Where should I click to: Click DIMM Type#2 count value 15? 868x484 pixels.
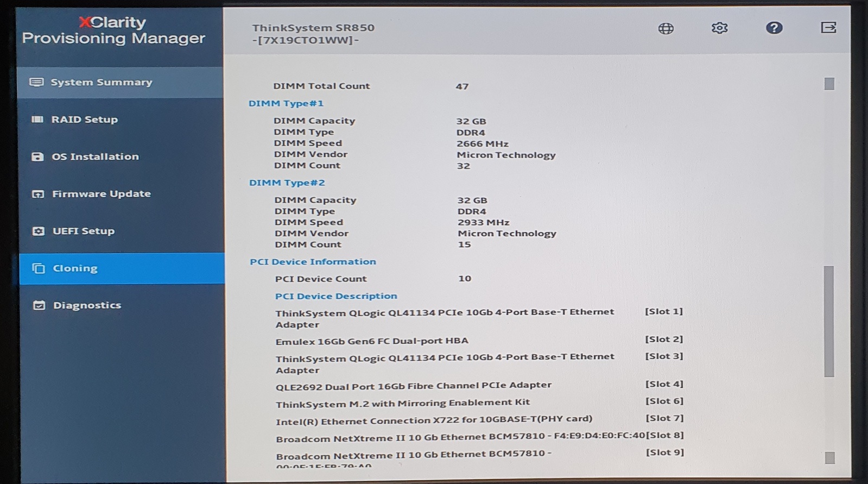point(464,245)
